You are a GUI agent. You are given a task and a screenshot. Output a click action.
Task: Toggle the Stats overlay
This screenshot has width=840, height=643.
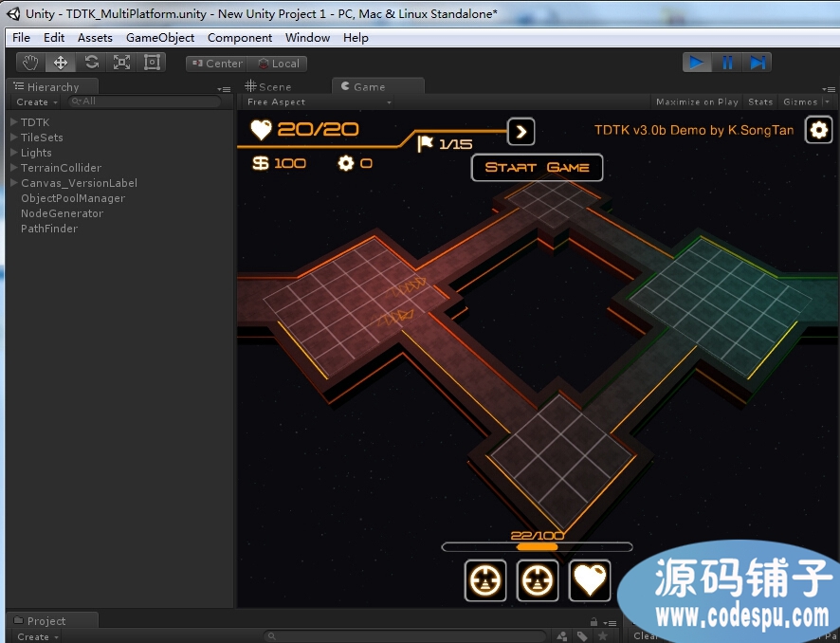point(760,101)
